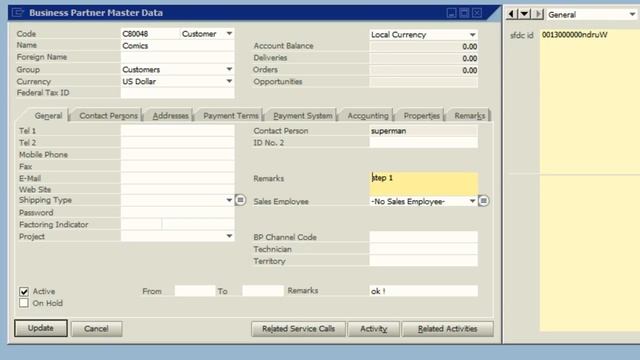This screenshot has width=640, height=360.
Task: Click the window icon left of Business Partner Master Data
Action: (18, 13)
